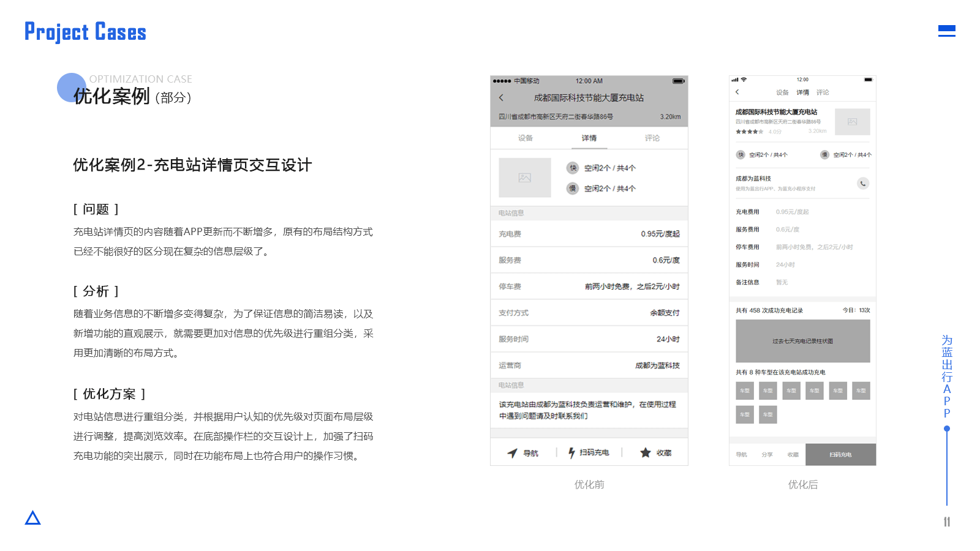Image resolution: width=980 pixels, height=551 pixels.
Task: Open the blue hamburger menu icon
Action: [x=946, y=31]
